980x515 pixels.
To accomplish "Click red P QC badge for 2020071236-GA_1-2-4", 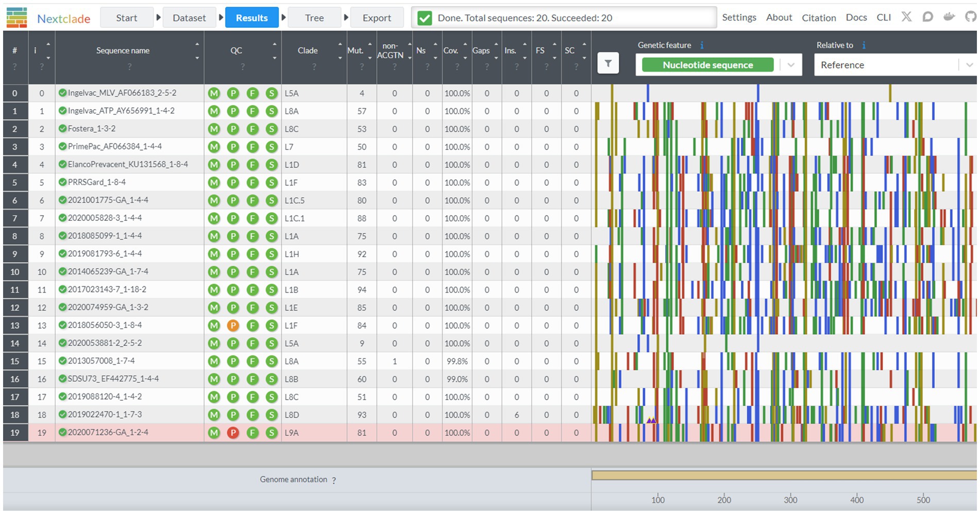I will coord(233,433).
